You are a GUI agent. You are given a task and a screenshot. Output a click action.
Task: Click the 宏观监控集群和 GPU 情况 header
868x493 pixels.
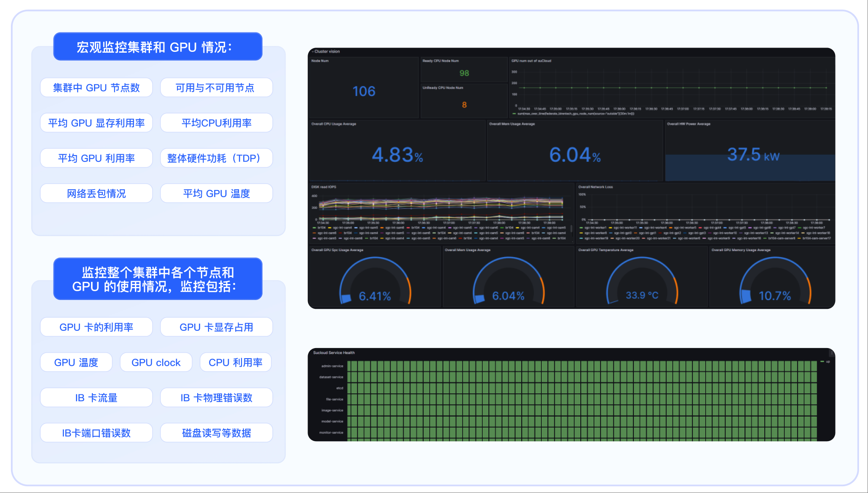(x=158, y=47)
